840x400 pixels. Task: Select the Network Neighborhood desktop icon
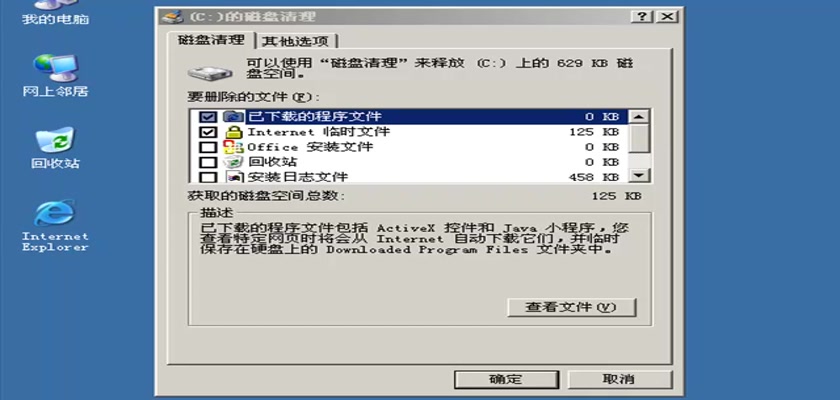pyautogui.click(x=55, y=76)
